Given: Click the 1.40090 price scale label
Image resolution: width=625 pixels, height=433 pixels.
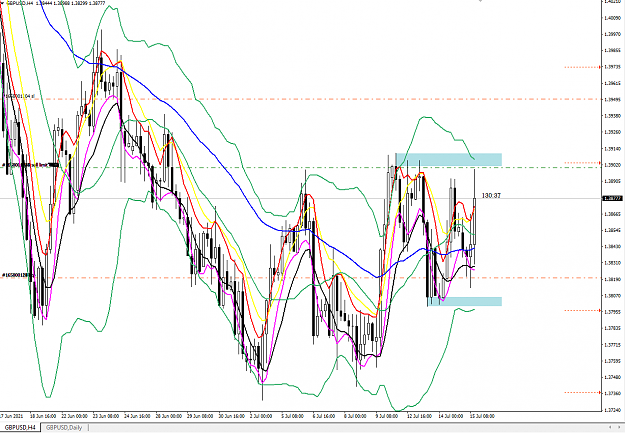Looking at the screenshot, I should 613,18.
